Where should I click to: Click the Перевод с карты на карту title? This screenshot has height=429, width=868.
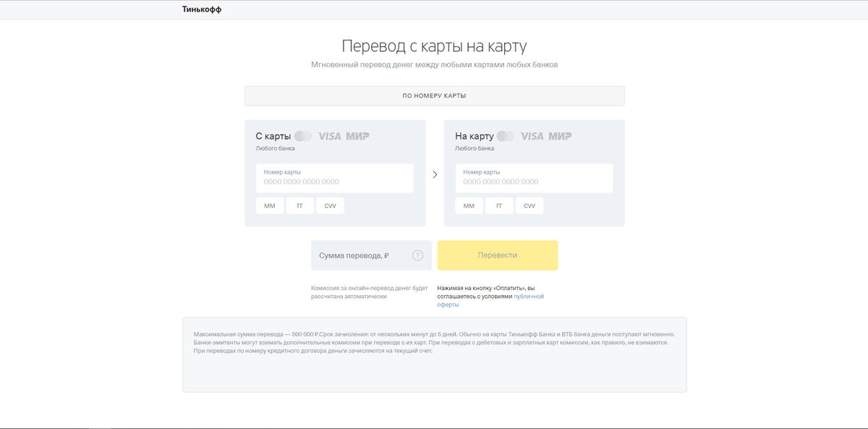434,46
